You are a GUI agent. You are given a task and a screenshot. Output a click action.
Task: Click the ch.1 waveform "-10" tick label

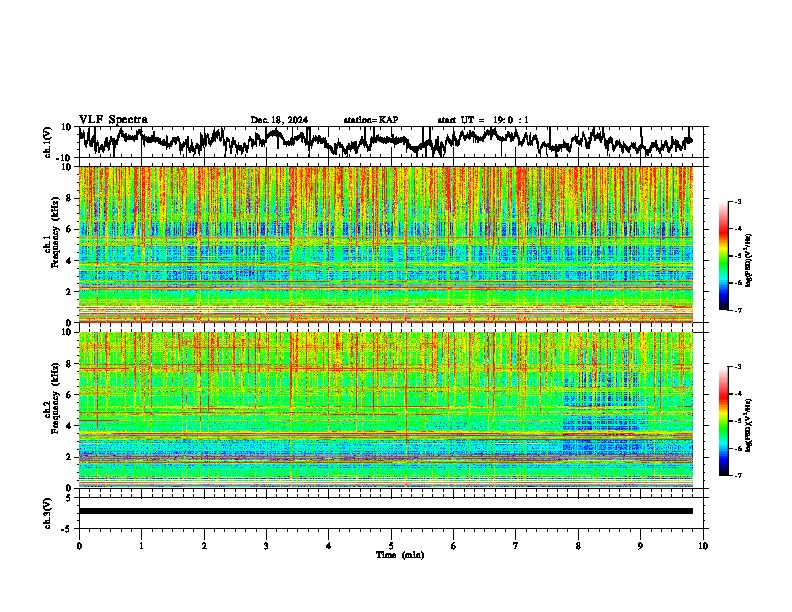pyautogui.click(x=65, y=158)
